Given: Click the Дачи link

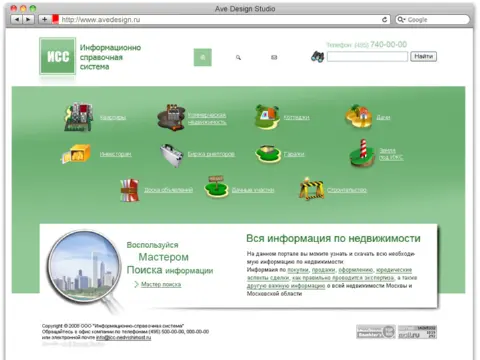Looking at the screenshot, I should tap(383, 117).
